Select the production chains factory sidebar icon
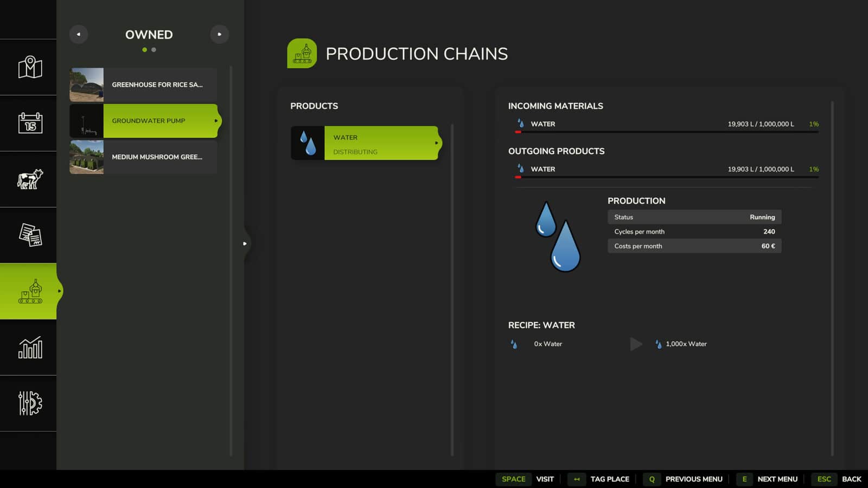The width and height of the screenshot is (868, 488). coord(30,291)
